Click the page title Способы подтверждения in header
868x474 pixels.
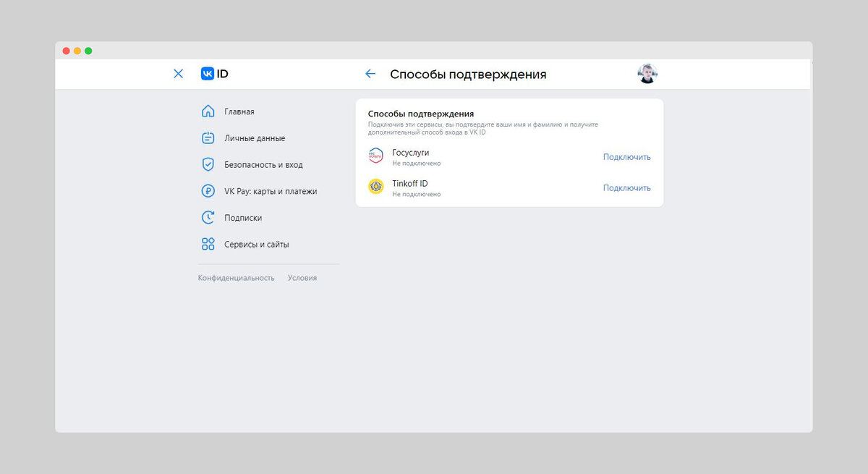pos(468,75)
